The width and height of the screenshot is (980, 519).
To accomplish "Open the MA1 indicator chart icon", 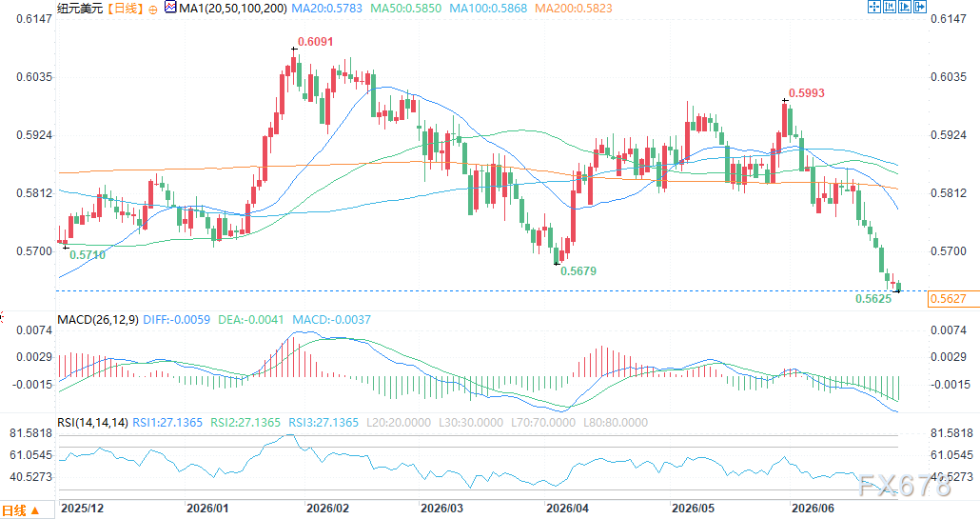I will point(170,8).
